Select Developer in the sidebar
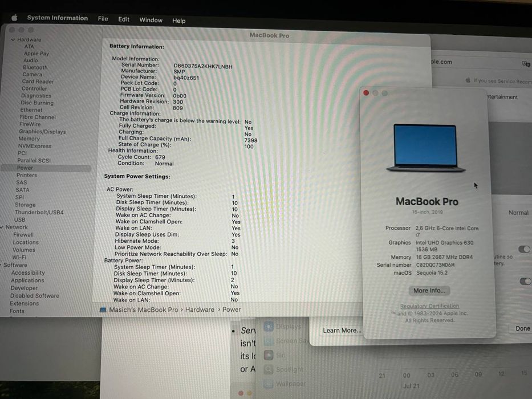 click(x=24, y=288)
